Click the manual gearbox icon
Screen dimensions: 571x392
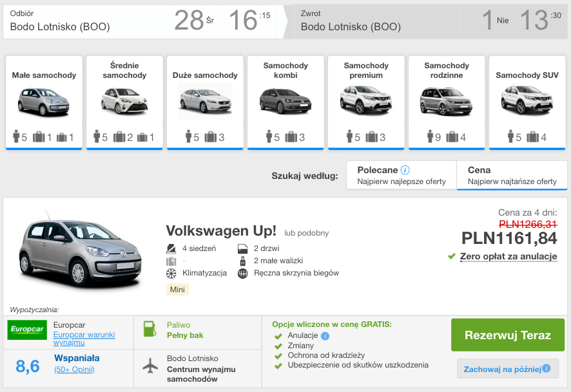[243, 273]
